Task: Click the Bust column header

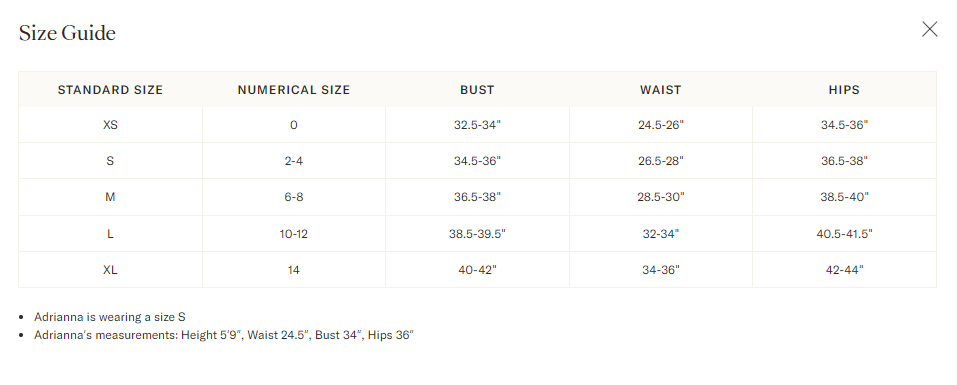Action: 477,90
